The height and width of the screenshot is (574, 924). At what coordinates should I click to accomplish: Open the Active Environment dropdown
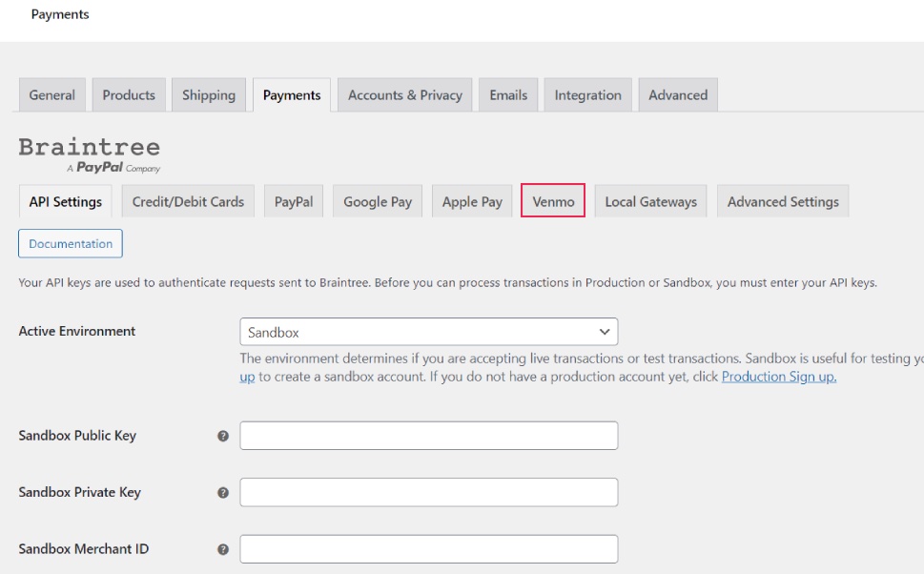coord(428,332)
